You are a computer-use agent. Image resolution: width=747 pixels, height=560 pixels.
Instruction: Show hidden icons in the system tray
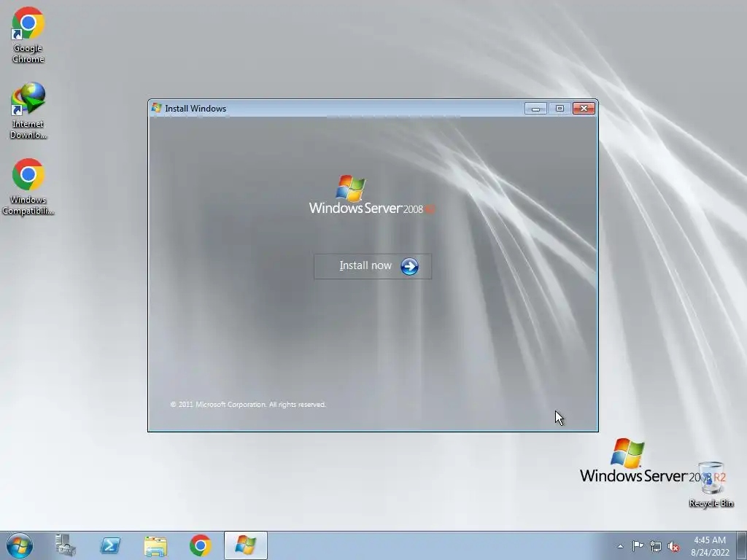click(x=620, y=546)
